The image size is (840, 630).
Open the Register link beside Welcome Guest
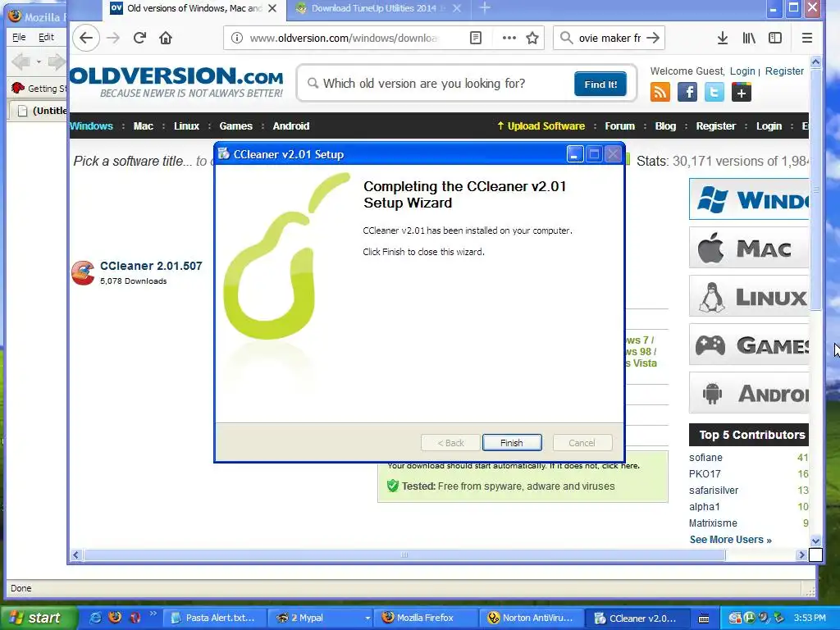784,71
